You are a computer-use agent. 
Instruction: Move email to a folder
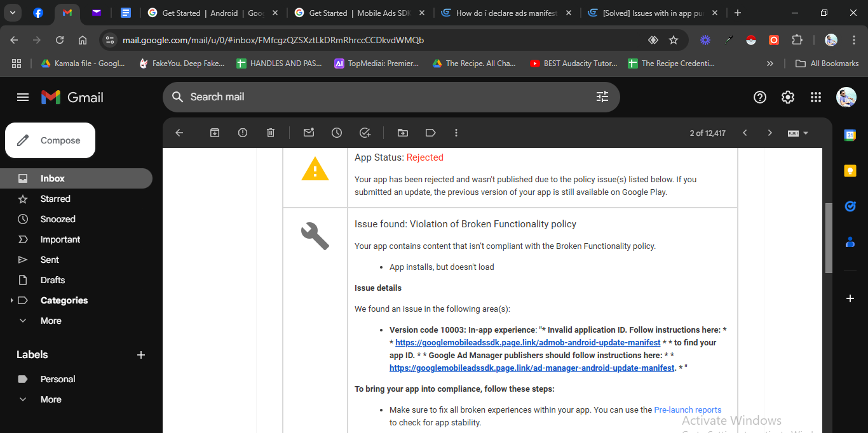(403, 133)
